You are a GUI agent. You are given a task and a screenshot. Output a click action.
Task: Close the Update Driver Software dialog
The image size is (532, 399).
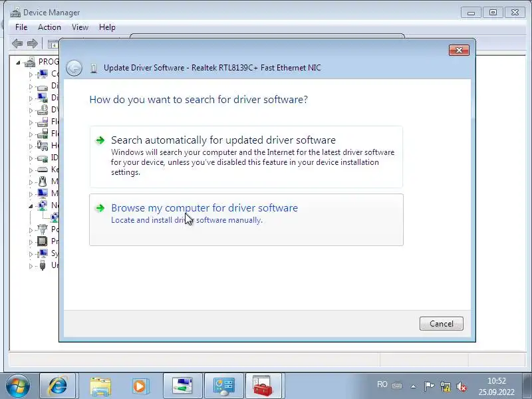[459, 51]
